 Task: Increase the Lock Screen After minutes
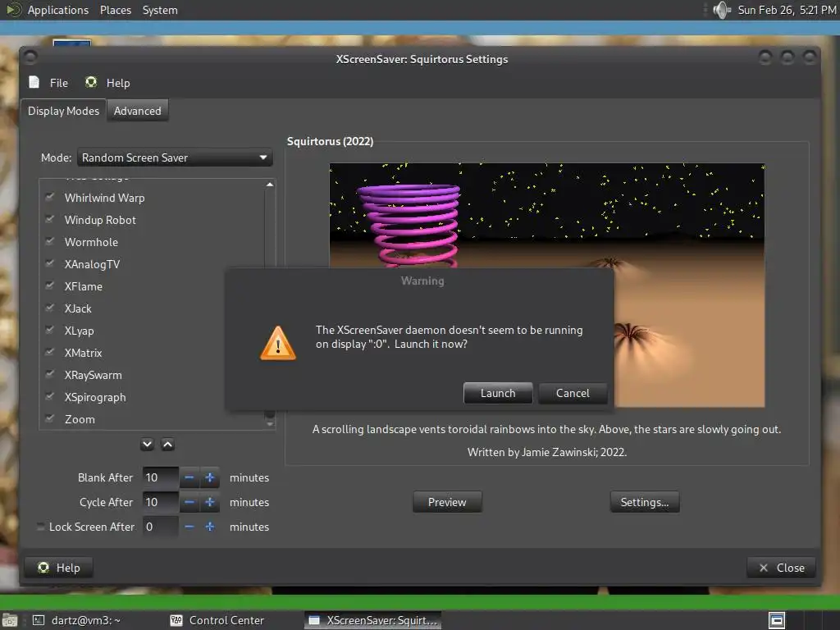point(210,527)
